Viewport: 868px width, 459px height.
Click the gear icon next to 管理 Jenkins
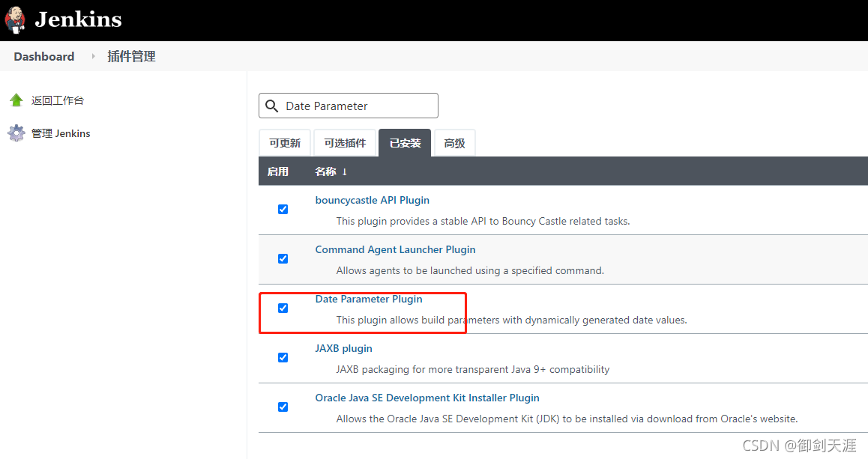(x=16, y=133)
